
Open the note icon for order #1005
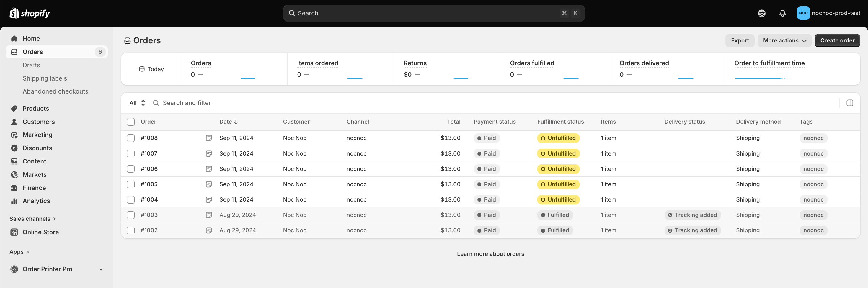point(209,184)
